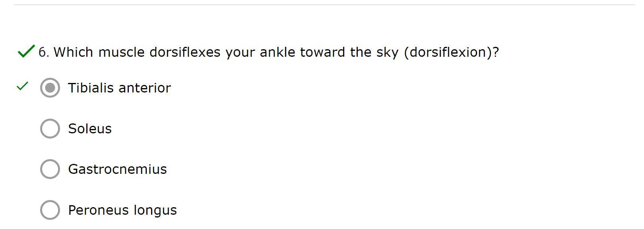Click the word 'sky' in the question
644x229 pixels.
click(x=388, y=52)
